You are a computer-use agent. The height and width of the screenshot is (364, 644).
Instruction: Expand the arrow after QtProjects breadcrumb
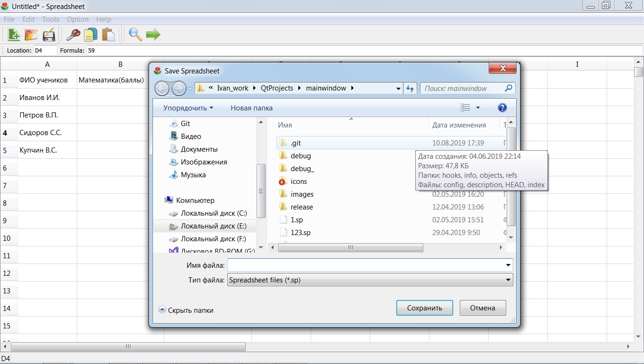coord(300,88)
